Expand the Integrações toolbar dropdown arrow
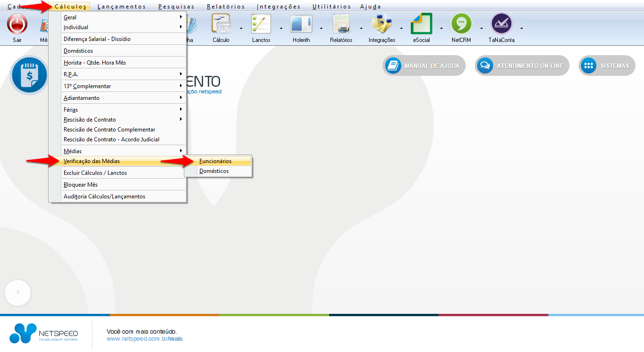Screen dimensions: 644x352 (402, 28)
